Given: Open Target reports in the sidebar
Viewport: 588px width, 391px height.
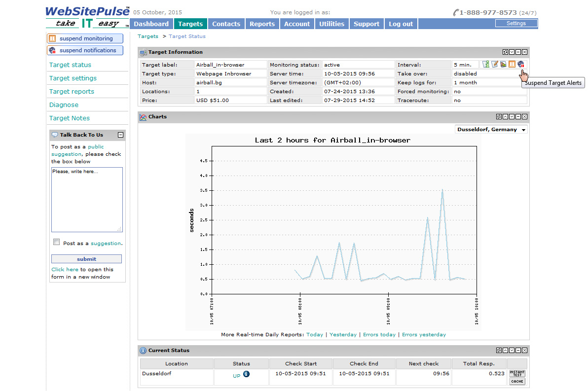Looking at the screenshot, I should tap(72, 92).
